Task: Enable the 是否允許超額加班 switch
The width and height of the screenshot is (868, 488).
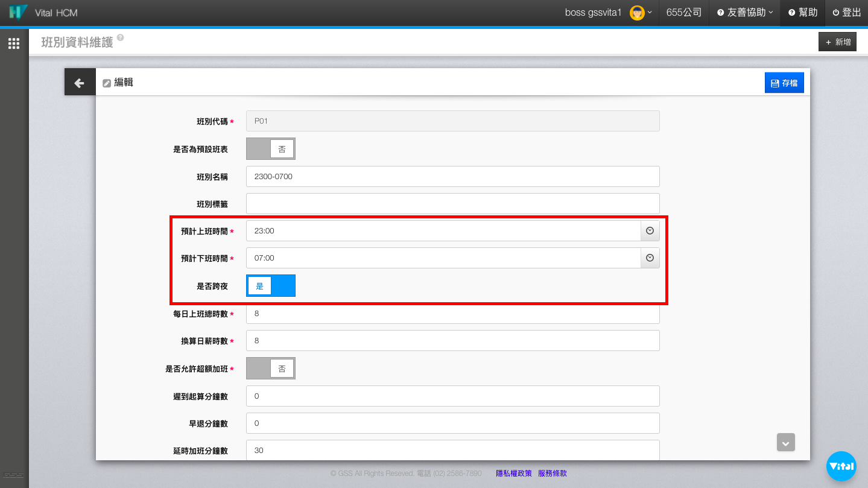Action: (x=271, y=369)
